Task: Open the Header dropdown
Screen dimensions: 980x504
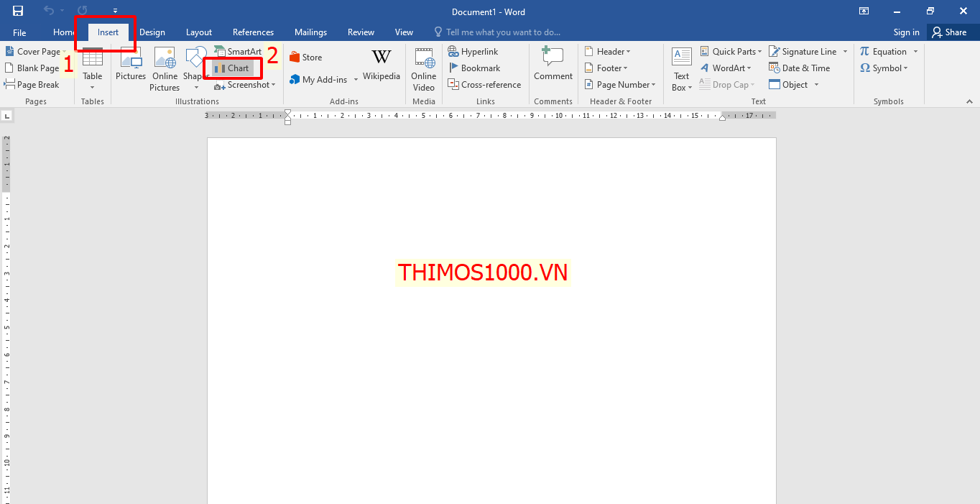Action: [x=607, y=52]
